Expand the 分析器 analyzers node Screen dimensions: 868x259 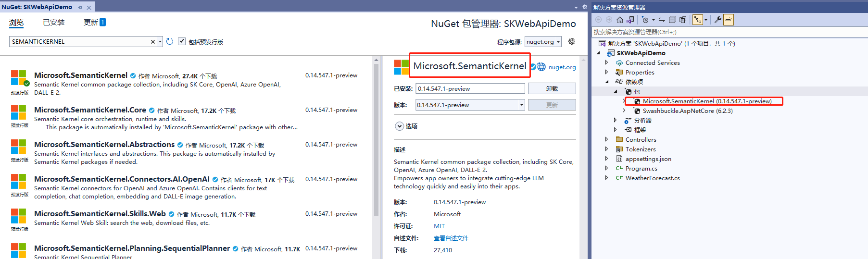616,120
